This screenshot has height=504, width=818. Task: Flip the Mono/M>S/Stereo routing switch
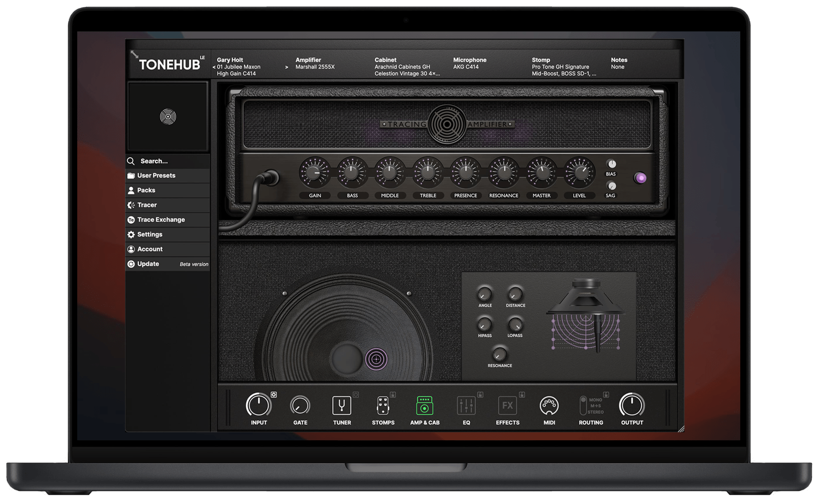(583, 405)
